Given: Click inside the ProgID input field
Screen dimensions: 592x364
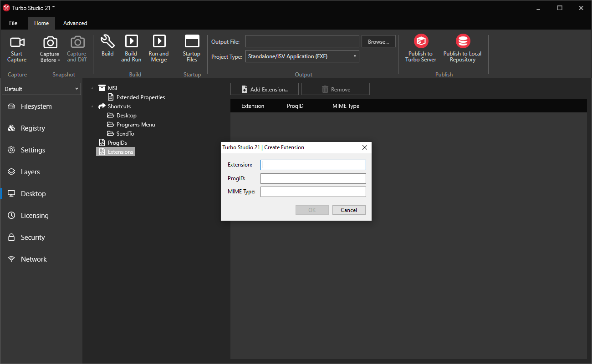Looking at the screenshot, I should (313, 178).
